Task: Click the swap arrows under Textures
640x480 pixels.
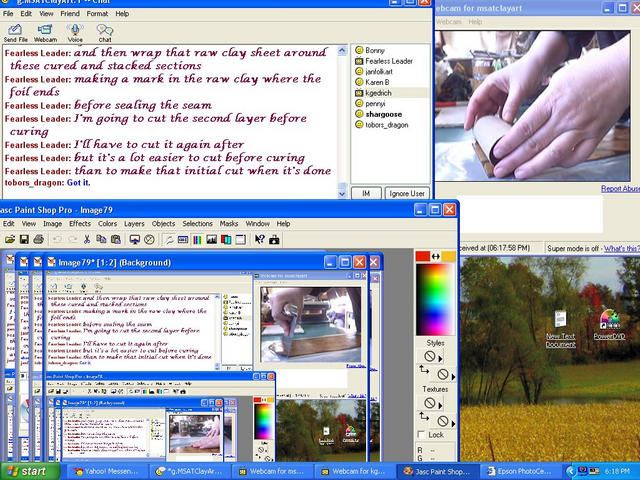Action: (424, 417)
